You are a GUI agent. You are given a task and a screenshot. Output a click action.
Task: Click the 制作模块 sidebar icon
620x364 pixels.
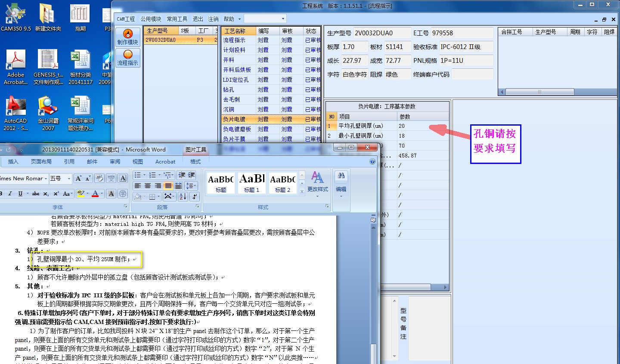click(x=128, y=37)
